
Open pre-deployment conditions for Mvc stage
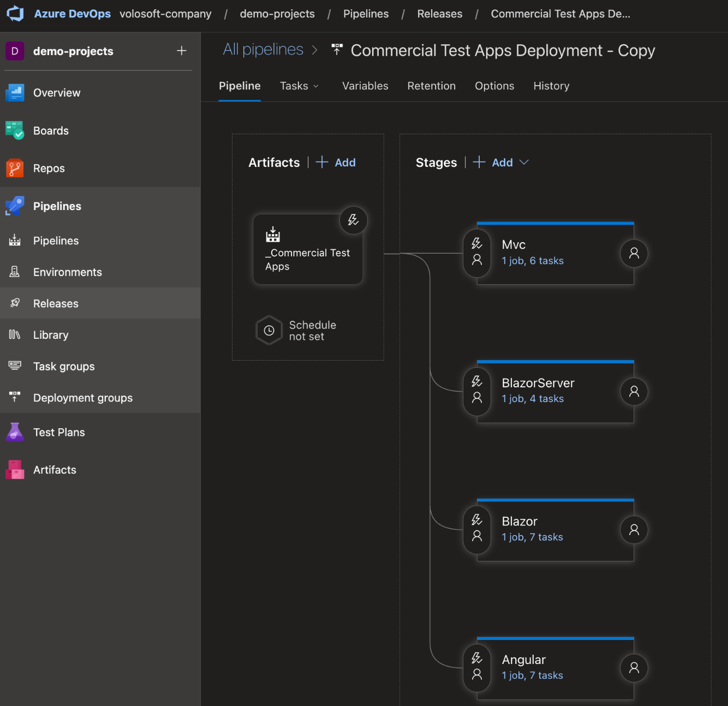click(x=477, y=253)
